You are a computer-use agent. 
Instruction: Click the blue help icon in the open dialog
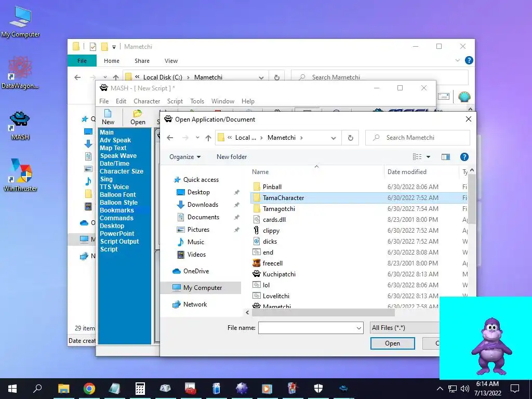click(x=464, y=157)
